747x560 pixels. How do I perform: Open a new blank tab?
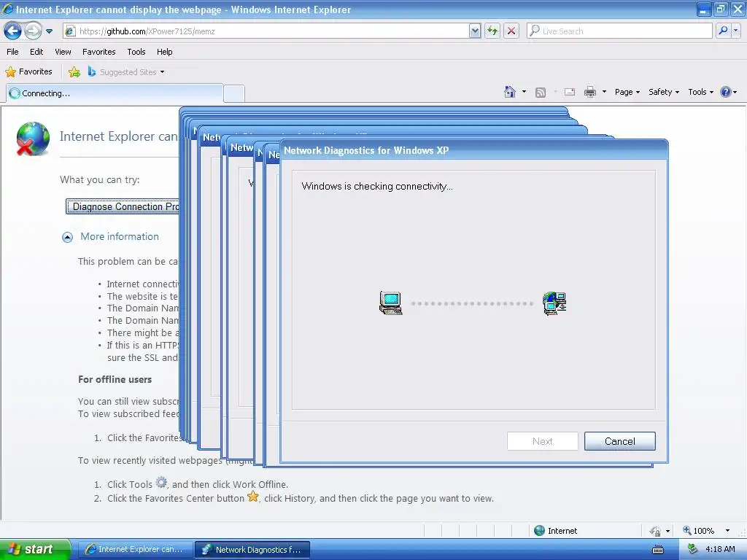click(x=234, y=94)
